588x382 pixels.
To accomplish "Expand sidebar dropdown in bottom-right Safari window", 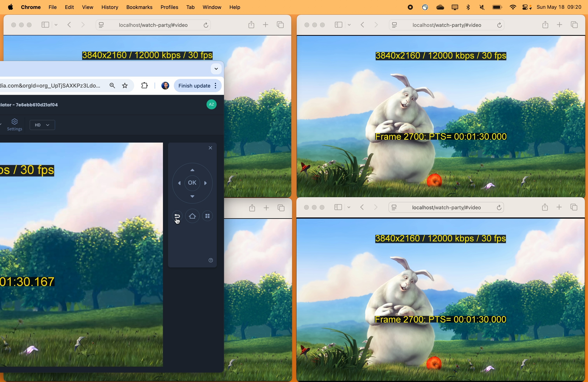I will (x=349, y=207).
